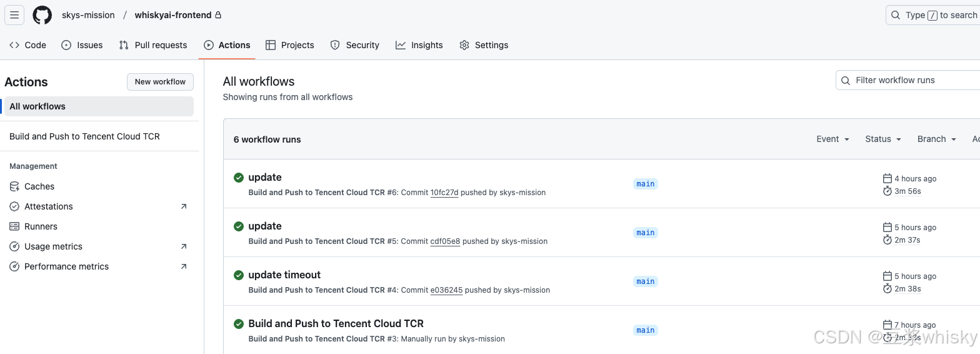
Task: Click external link arrow beside Performance metrics
Action: (x=184, y=266)
